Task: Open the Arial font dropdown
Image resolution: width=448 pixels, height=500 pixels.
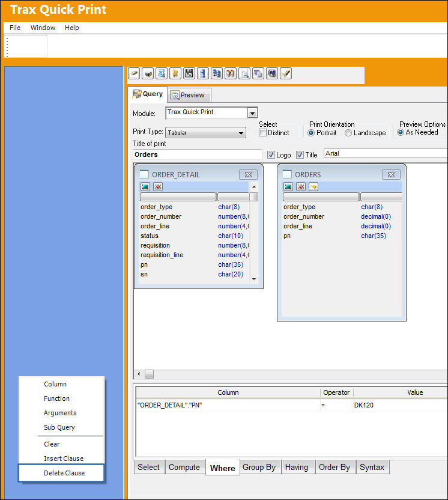Action: point(386,153)
